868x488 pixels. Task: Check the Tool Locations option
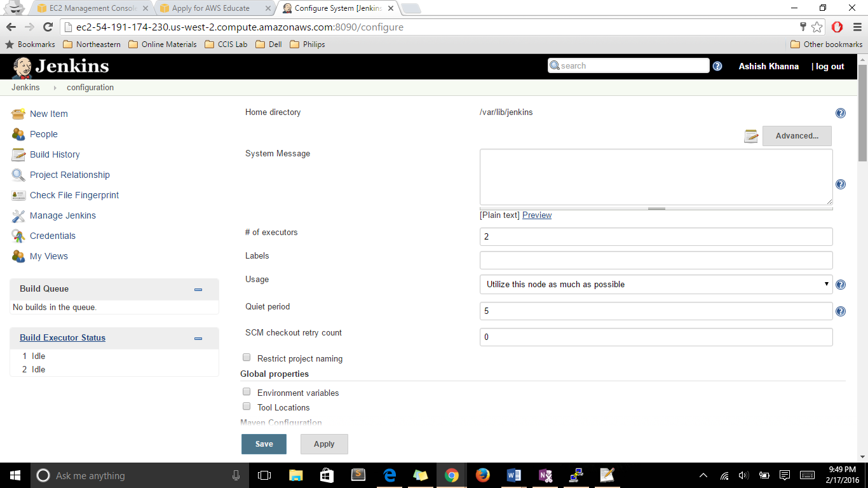[247, 407]
